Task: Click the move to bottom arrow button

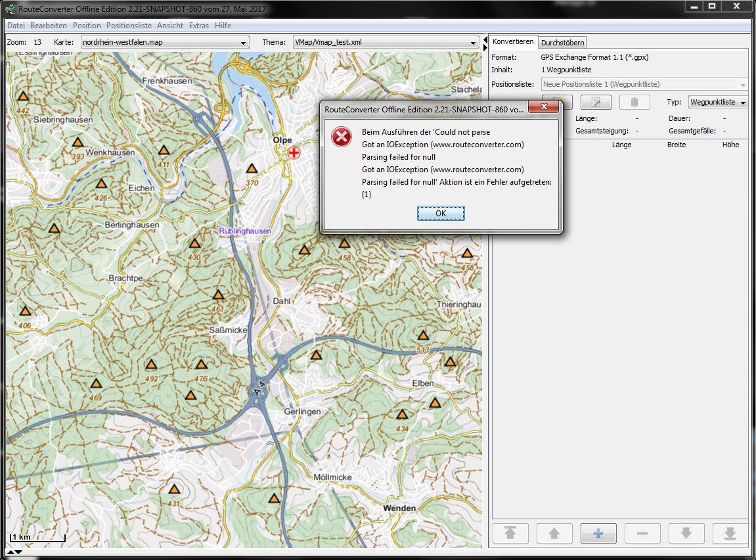Action: 730,533
